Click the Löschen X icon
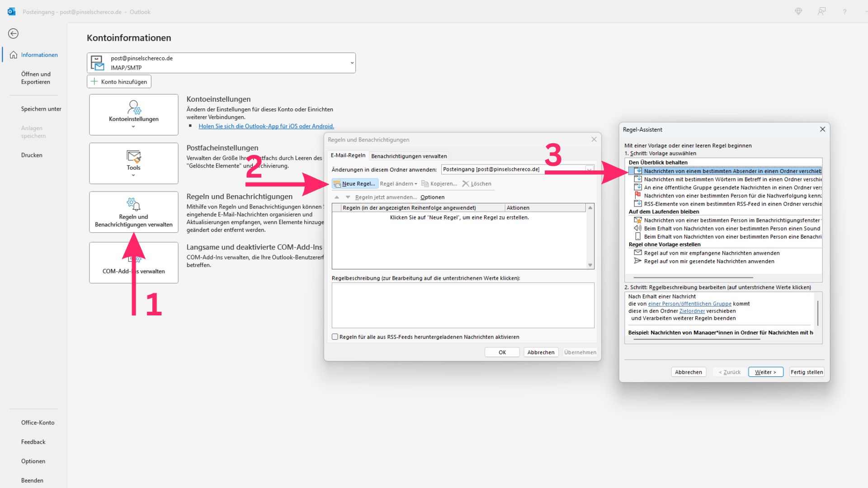The image size is (868, 488). (466, 184)
